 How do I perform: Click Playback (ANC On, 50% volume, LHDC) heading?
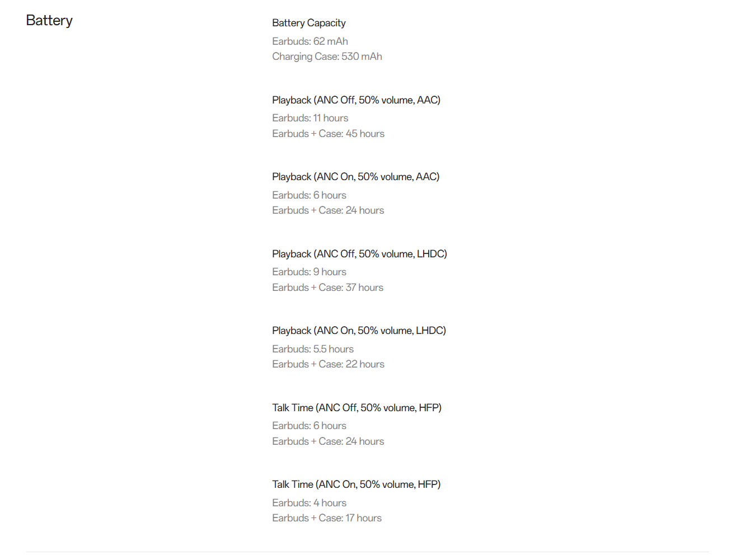359,331
